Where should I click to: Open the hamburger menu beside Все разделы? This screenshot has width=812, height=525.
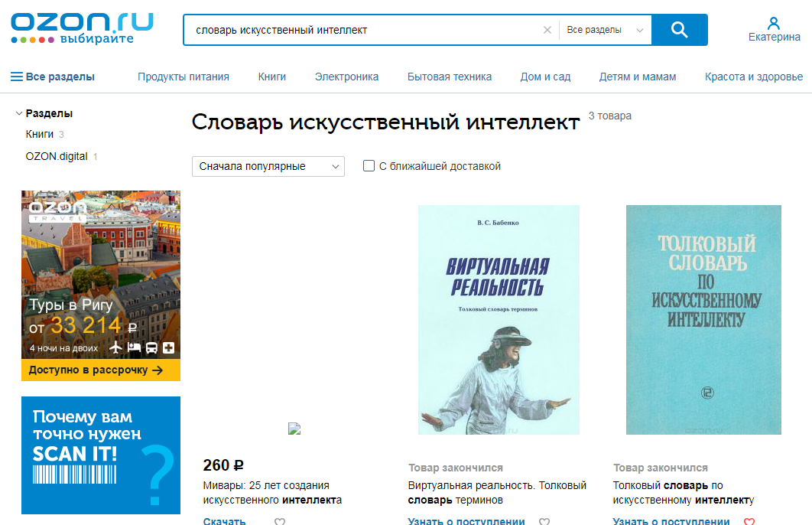(15, 77)
